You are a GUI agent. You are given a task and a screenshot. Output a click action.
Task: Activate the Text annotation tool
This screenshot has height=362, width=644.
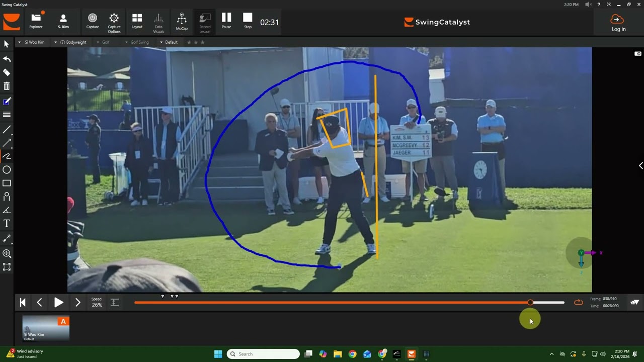coord(7,223)
